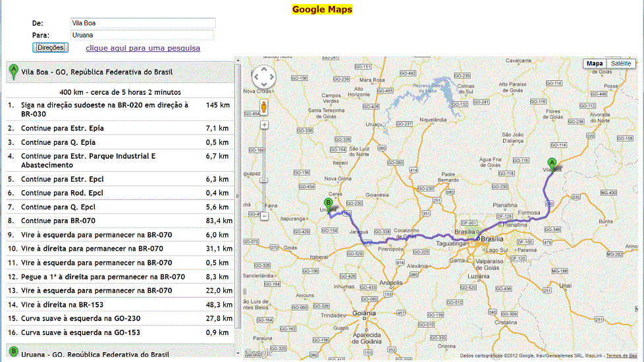Viewport: 644px width, 362px height.
Task: Click the green marker A on the map
Action: [x=552, y=165]
